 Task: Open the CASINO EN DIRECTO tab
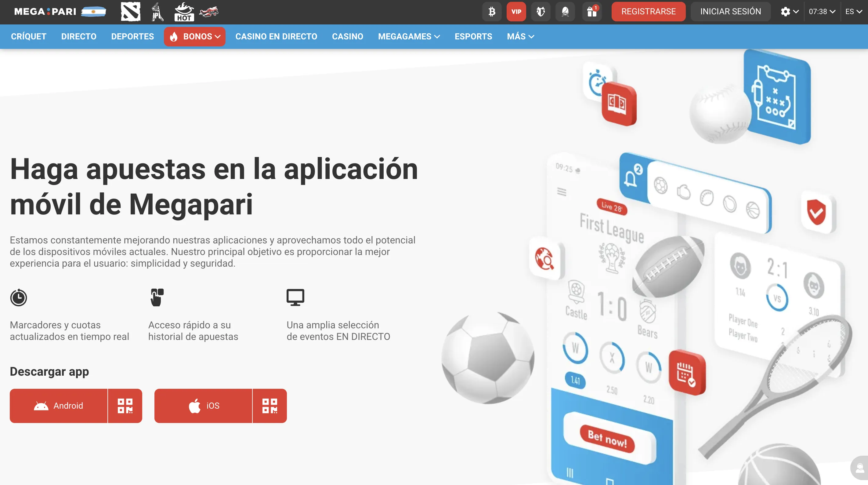tap(276, 36)
